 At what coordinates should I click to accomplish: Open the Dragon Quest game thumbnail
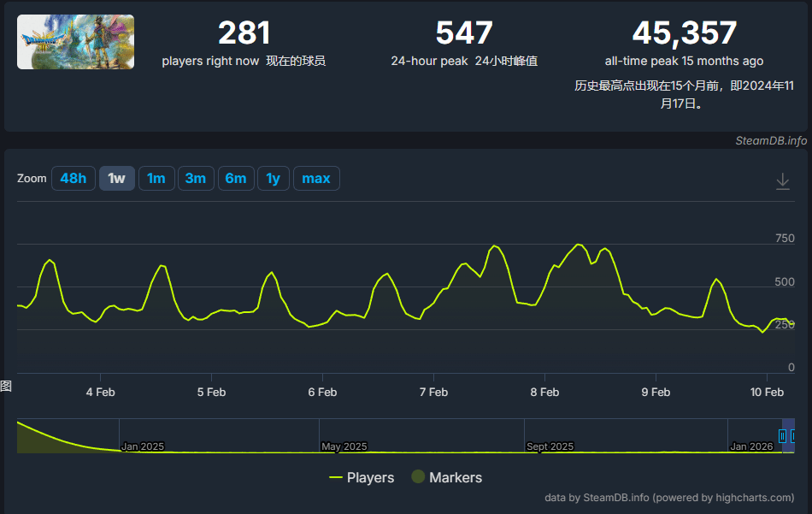click(x=75, y=42)
